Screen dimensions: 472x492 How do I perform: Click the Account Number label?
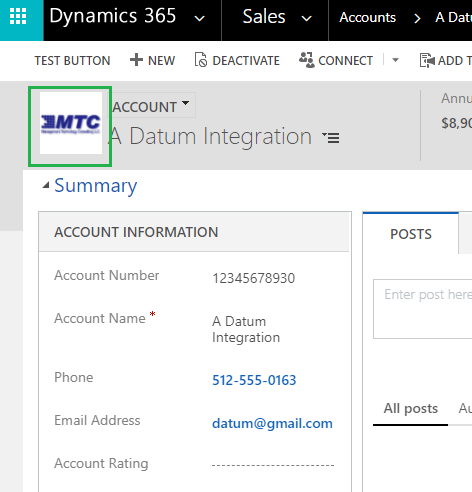coord(107,275)
